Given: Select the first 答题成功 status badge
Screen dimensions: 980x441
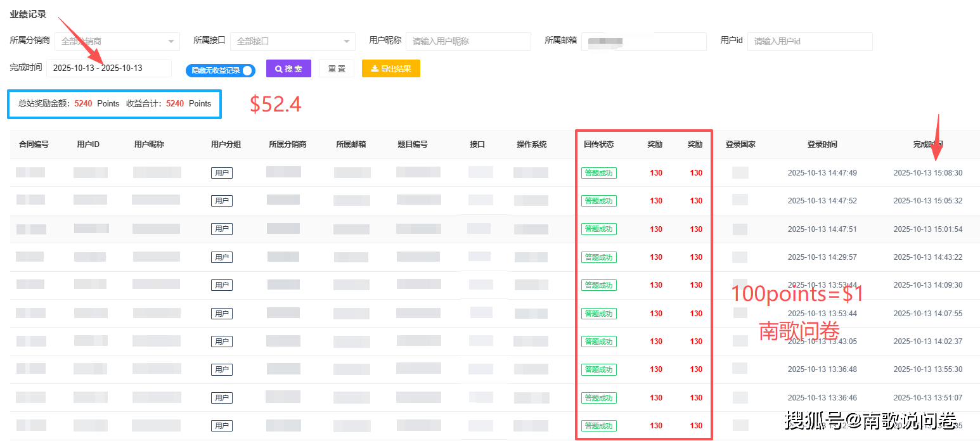Looking at the screenshot, I should pos(598,172).
